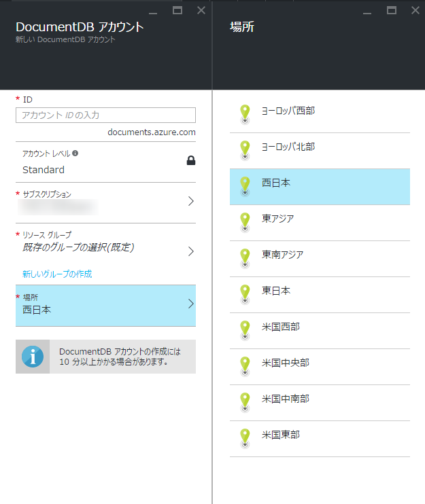Click the pin icon beside 東日本
This screenshot has height=504, width=425.
(245, 294)
